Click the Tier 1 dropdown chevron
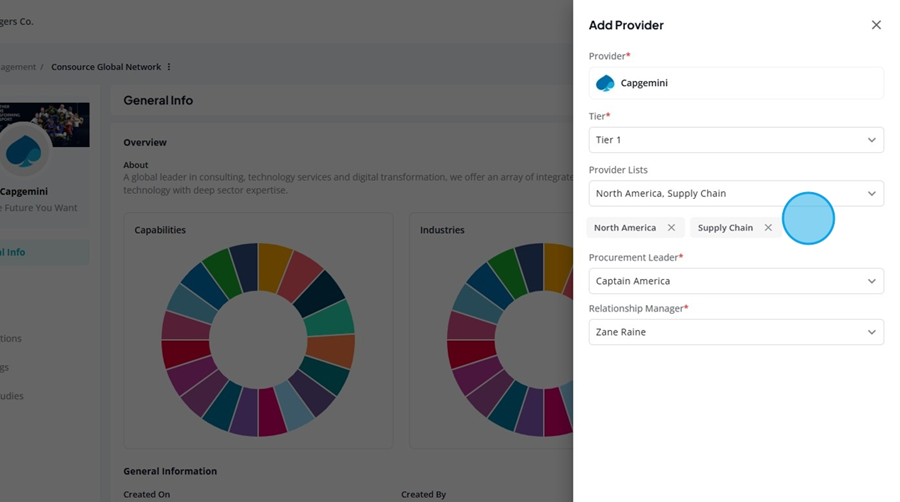This screenshot has width=900, height=502. pos(871,140)
